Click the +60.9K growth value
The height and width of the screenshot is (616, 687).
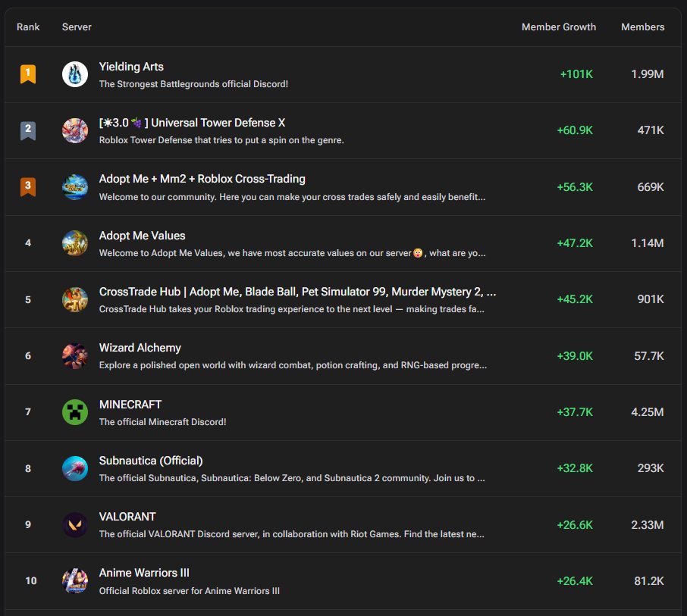(575, 130)
